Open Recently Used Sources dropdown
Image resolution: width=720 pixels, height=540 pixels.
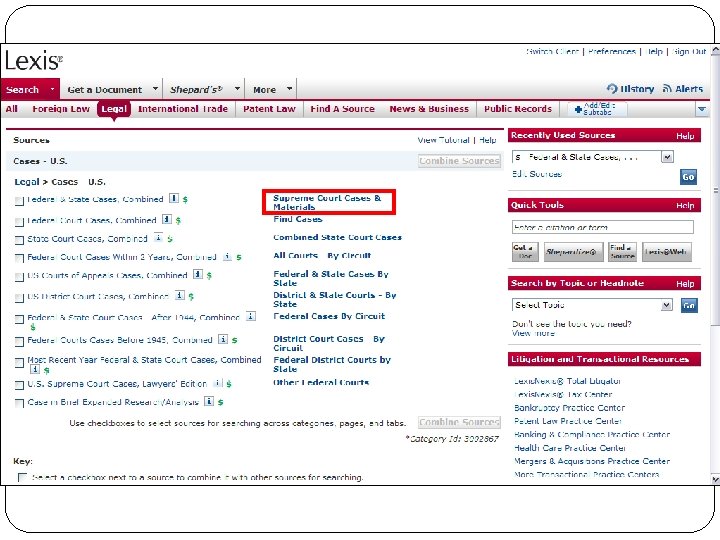click(667, 157)
